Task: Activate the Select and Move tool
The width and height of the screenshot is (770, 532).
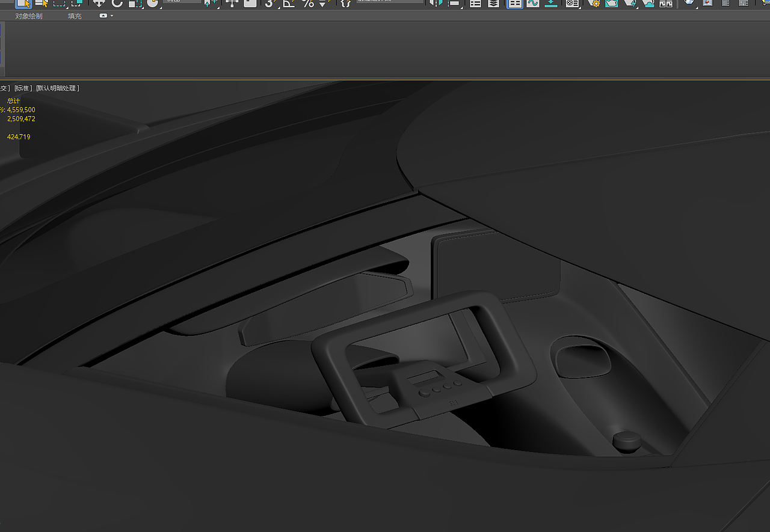Action: click(x=99, y=2)
